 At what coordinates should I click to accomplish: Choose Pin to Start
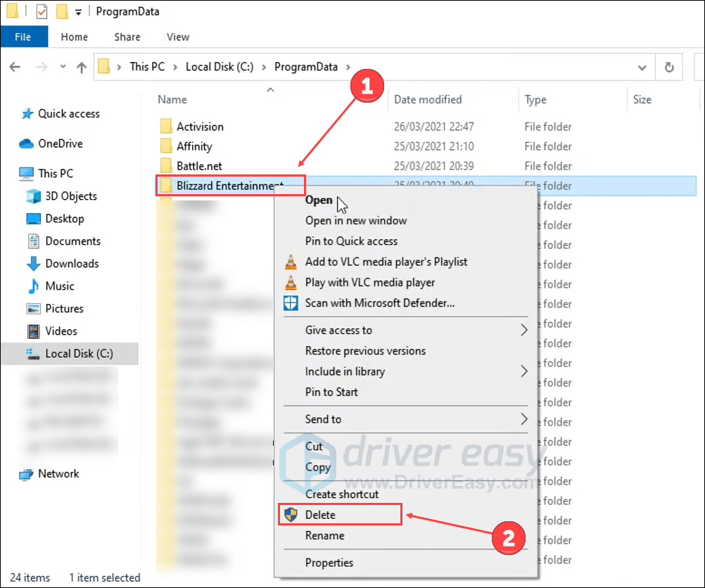[x=331, y=392]
